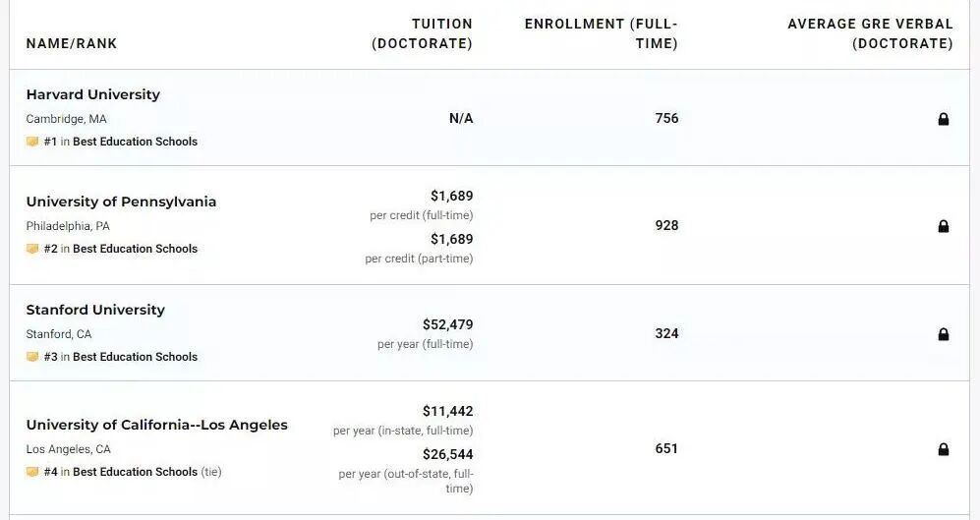The width and height of the screenshot is (980, 520).
Task: Click University of Pennsylvania's GRE lock icon
Action: tap(944, 226)
